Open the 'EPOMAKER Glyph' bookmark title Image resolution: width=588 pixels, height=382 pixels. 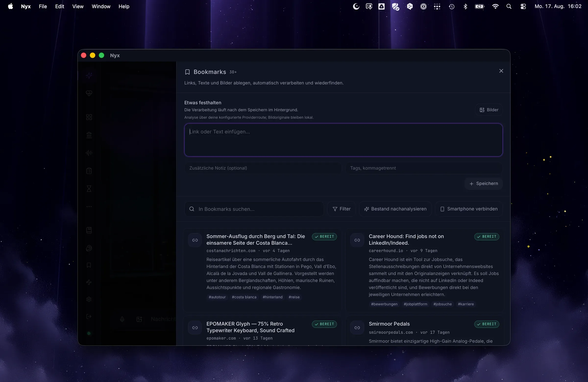coord(251,327)
